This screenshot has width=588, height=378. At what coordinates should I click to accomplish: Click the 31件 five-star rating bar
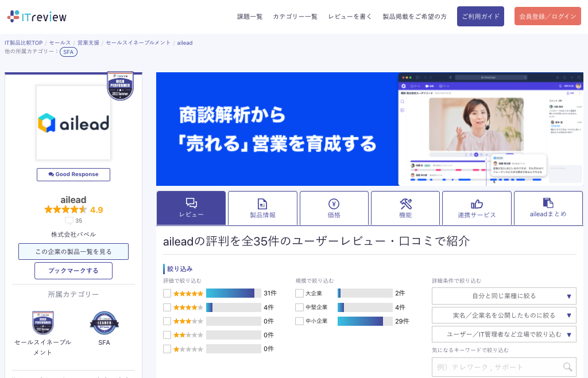pyautogui.click(x=234, y=293)
